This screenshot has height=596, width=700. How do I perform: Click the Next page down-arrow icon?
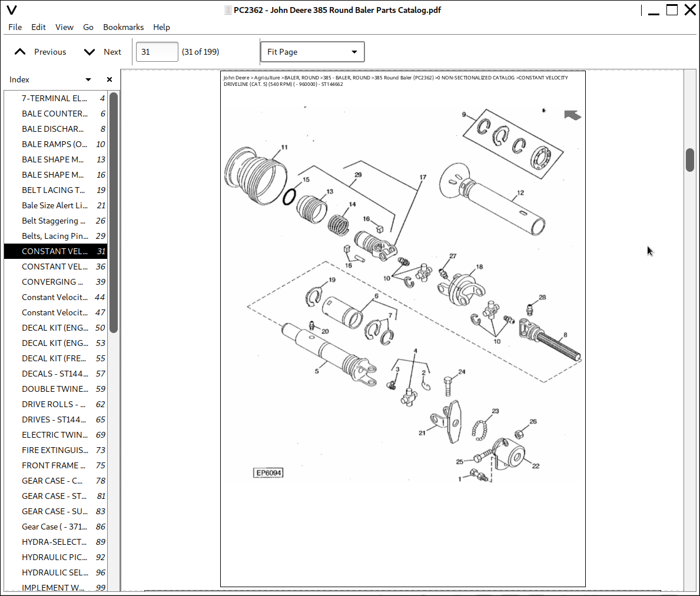tap(89, 52)
